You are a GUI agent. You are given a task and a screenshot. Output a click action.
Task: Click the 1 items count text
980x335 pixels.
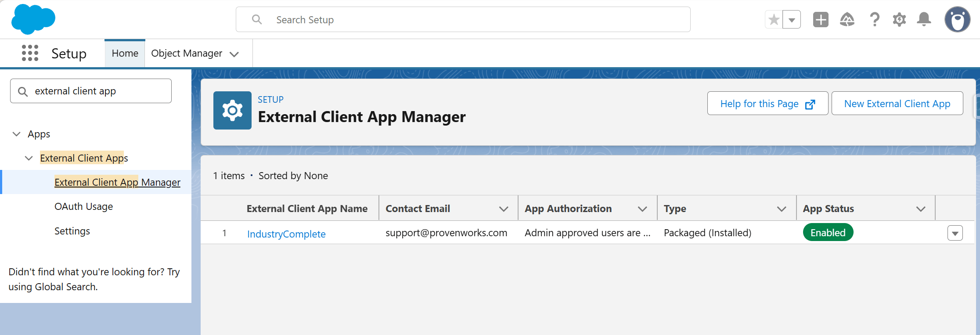[x=229, y=176]
